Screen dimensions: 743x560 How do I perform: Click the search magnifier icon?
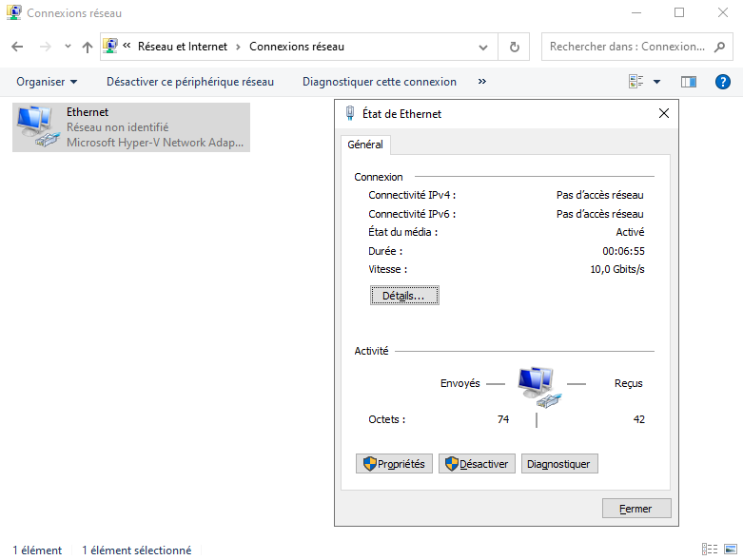[719, 47]
